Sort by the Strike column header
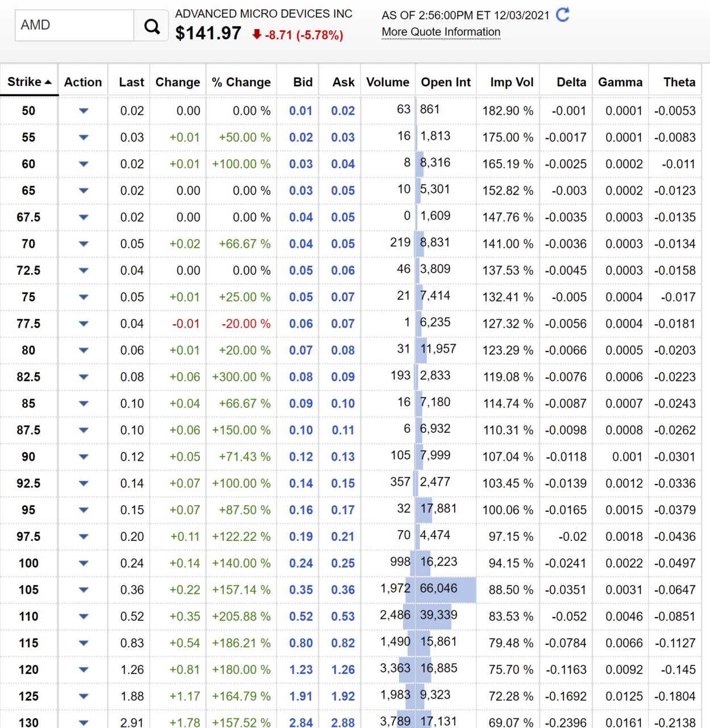This screenshot has height=728, width=710. tap(29, 81)
